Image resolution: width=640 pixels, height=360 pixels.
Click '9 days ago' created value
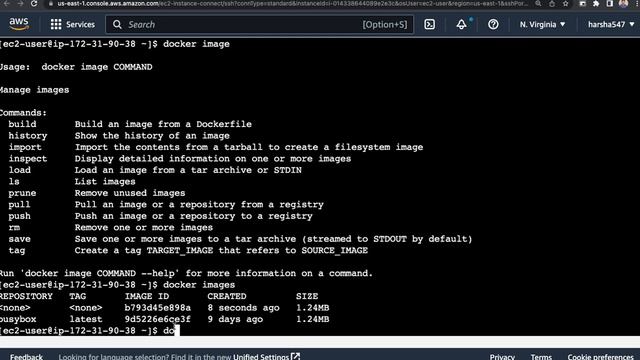(x=235, y=319)
